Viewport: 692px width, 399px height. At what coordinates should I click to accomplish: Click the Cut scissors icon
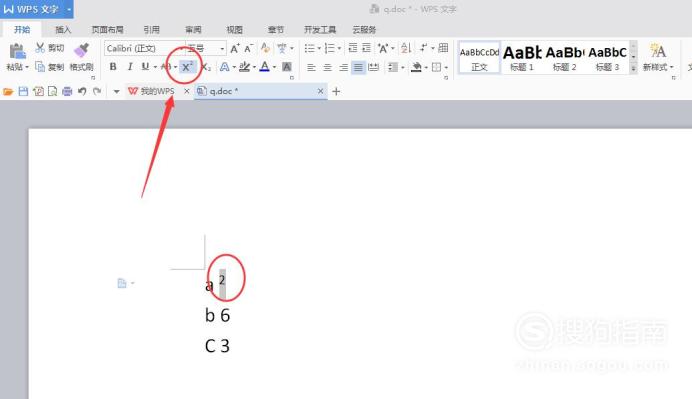point(40,48)
